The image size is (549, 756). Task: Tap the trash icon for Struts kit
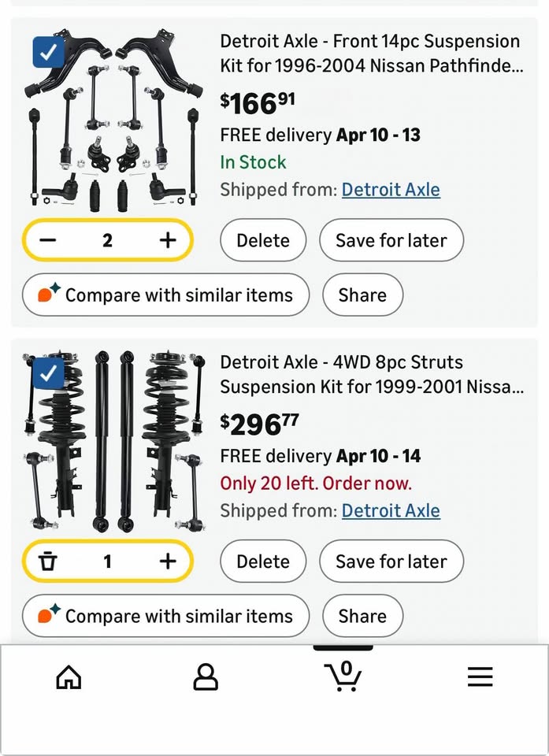pos(48,561)
